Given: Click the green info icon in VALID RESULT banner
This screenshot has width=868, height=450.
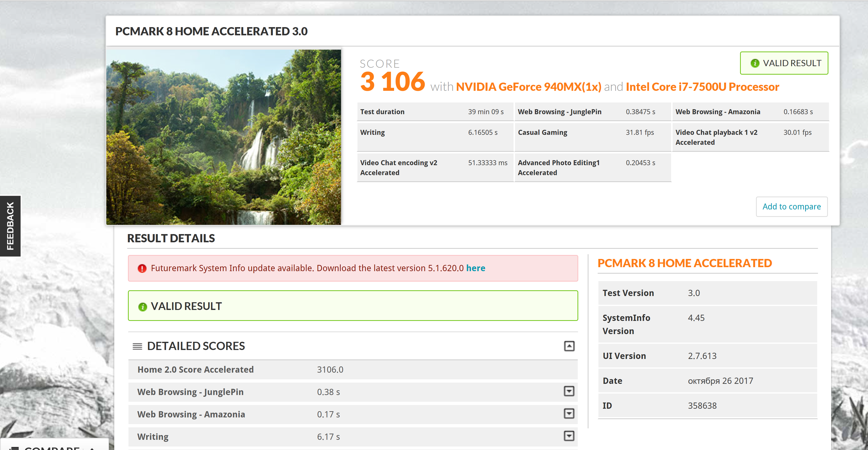Looking at the screenshot, I should pyautogui.click(x=143, y=306).
